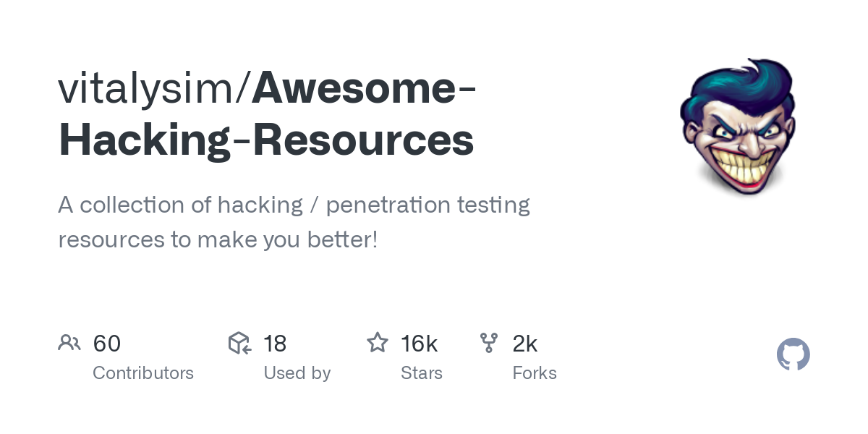The width and height of the screenshot is (868, 434).
Task: Select the 'Used by' label
Action: pos(297,373)
